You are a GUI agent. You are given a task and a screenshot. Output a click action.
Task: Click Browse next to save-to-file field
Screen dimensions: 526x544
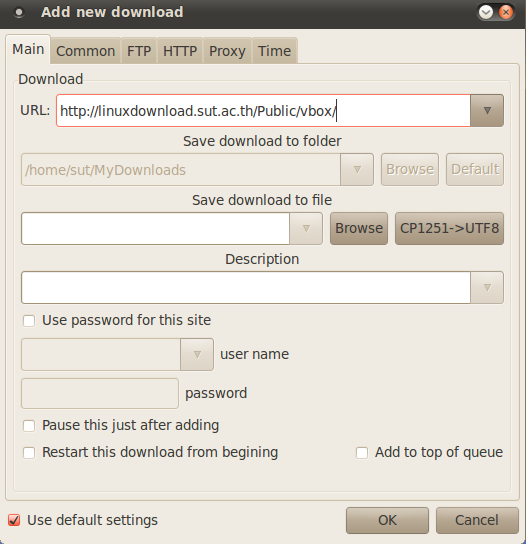pos(359,228)
